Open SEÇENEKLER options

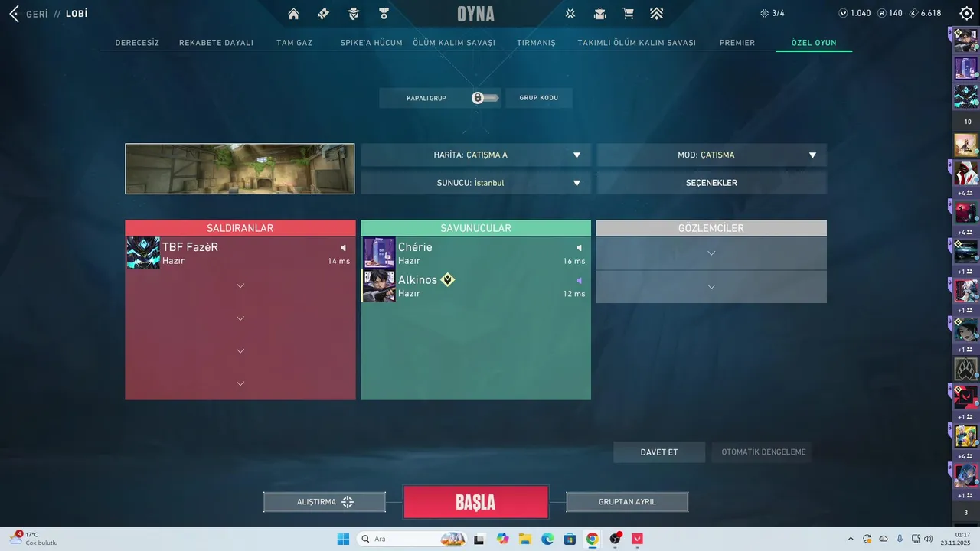[x=712, y=183]
